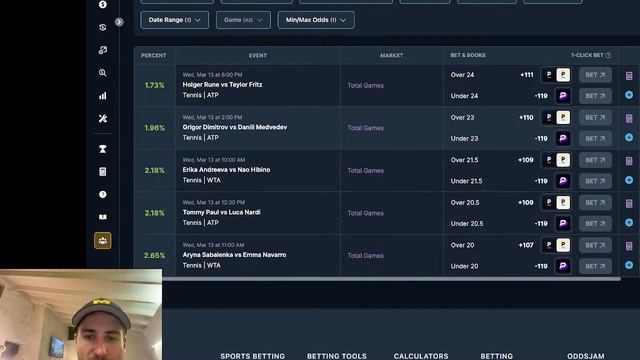Click BET for Under 23 Dimitrov vs Medvedev
This screenshot has width=640, height=360.
(x=595, y=138)
